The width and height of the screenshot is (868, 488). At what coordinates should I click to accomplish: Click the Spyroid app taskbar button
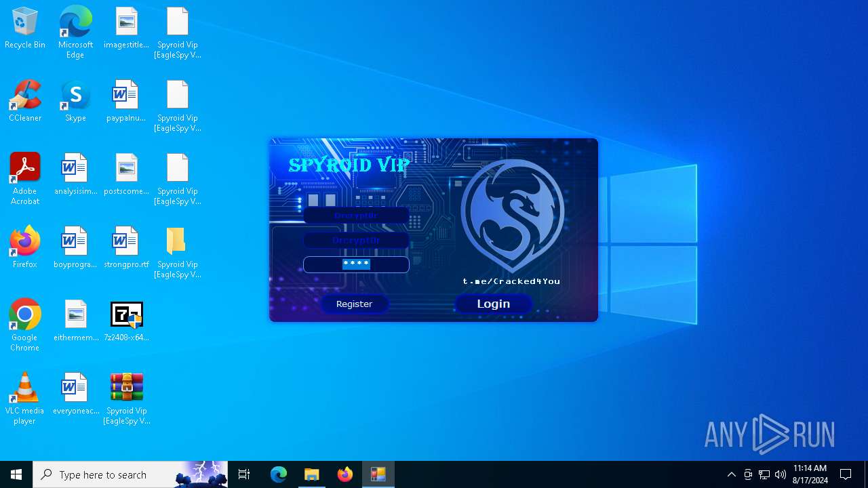coord(378,474)
